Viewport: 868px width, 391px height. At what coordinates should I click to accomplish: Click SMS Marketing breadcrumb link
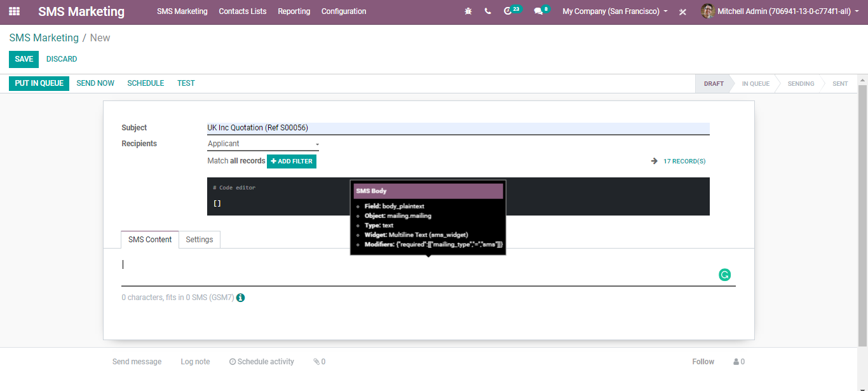pos(44,38)
